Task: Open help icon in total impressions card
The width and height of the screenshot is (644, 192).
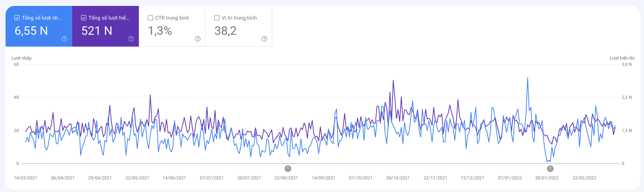Action: click(131, 39)
